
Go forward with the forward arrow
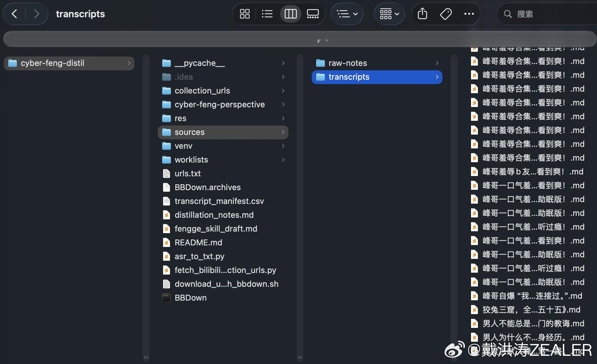point(36,14)
